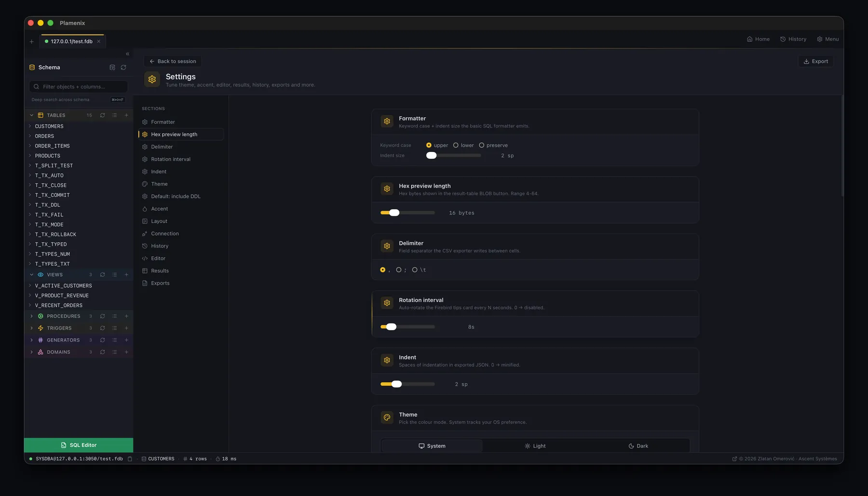Open the Rotation interval settings section
This screenshot has height=496, width=868.
click(181, 159)
